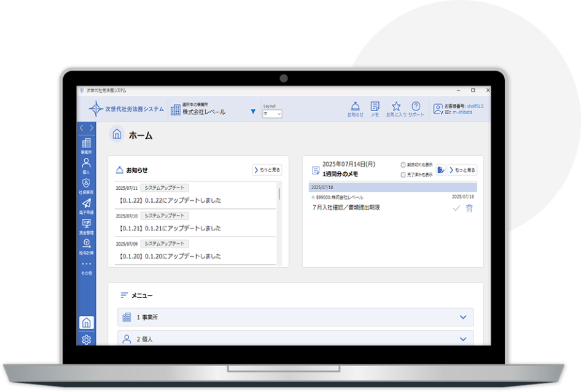Click もっと見る in the お知らせ panel
Viewport: 581px width, 392px height.
click(267, 170)
